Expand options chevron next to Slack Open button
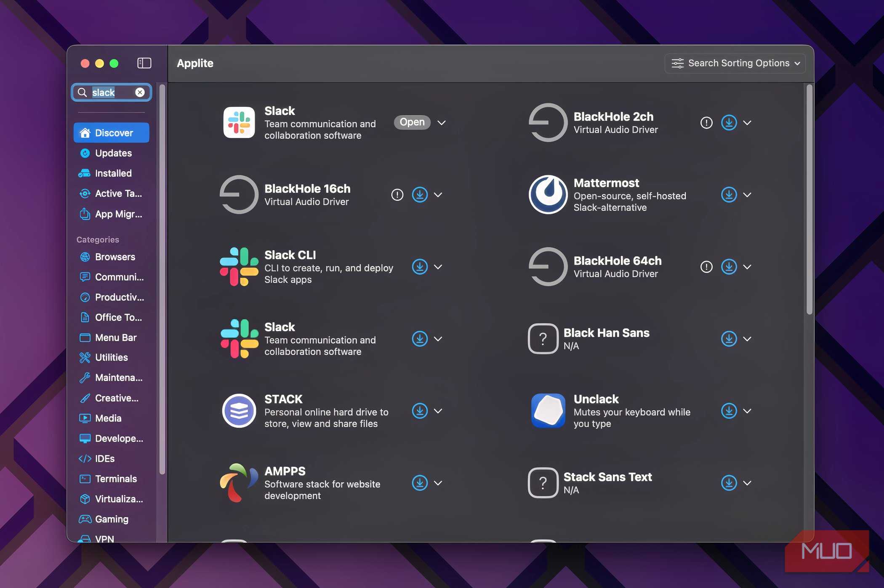The height and width of the screenshot is (588, 884). [441, 123]
